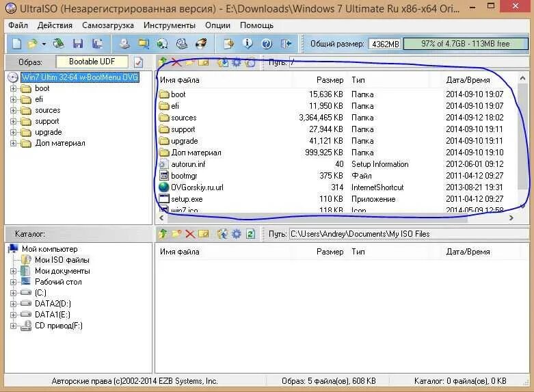Click red X delete in Каталог pane toolbar
This screenshot has width=534, height=392.
pyautogui.click(x=189, y=234)
